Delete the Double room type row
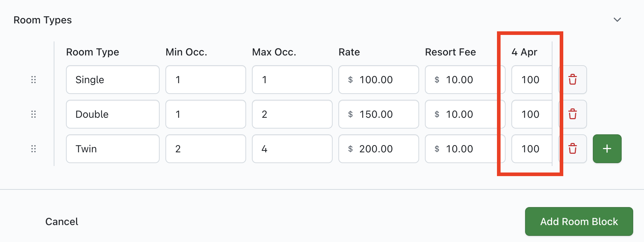 click(573, 114)
